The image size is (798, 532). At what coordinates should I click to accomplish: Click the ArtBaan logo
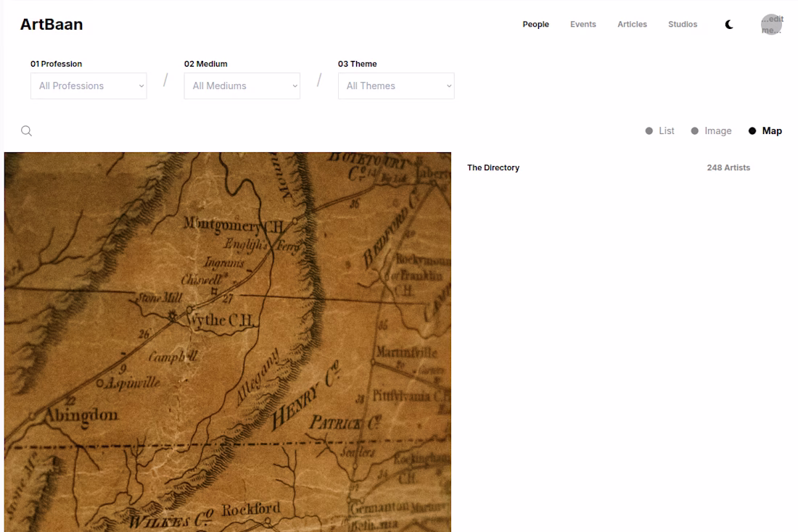(x=52, y=25)
